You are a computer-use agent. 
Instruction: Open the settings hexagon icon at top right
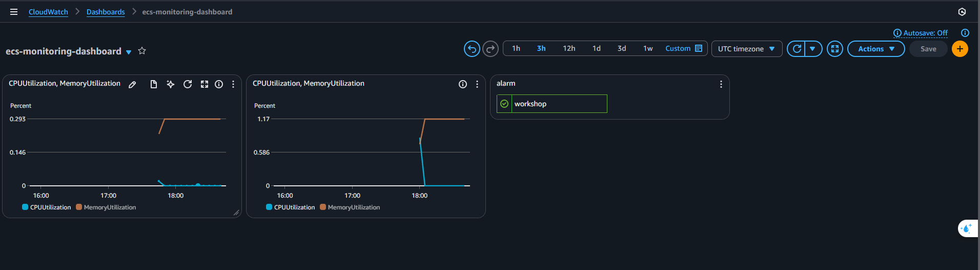click(x=962, y=12)
